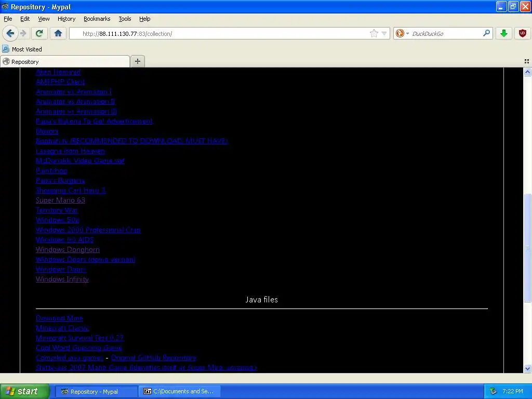Open the Shopping Cart Hero 3 link
532x399 pixels.
coord(71,190)
